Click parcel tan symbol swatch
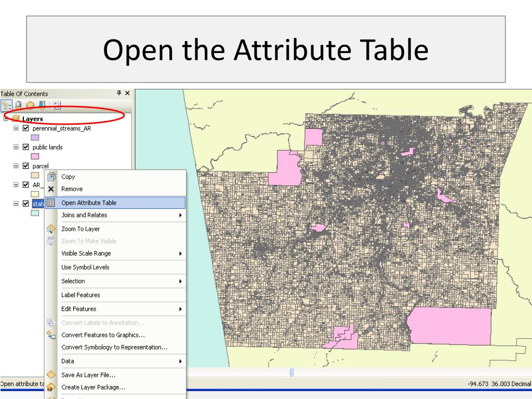Screen dimensions: 532x399 (35, 175)
